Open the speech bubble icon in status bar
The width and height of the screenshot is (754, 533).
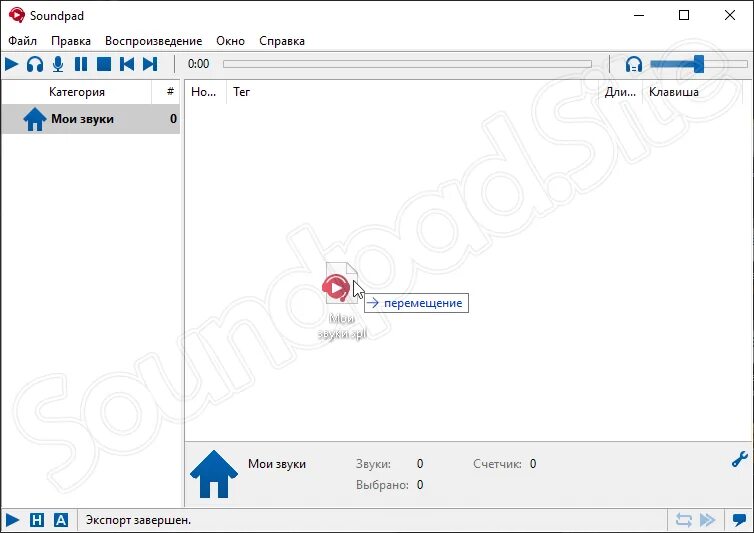(x=739, y=520)
